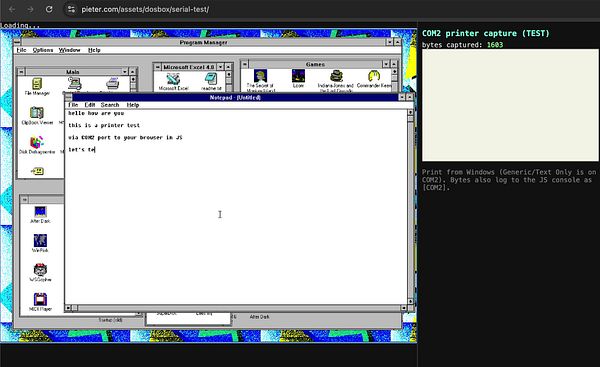The image size is (600, 367).
Task: Click the 'Print from Windows' instruction text
Action: pyautogui.click(x=509, y=180)
